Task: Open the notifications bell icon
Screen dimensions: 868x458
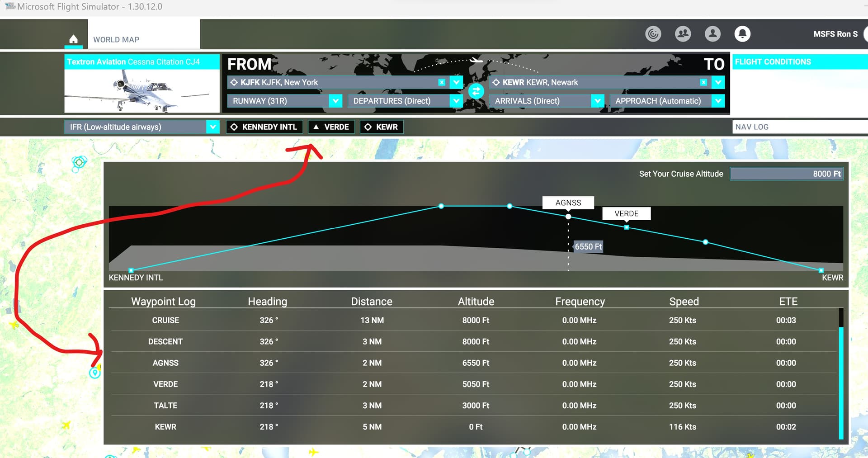Action: pyautogui.click(x=742, y=34)
